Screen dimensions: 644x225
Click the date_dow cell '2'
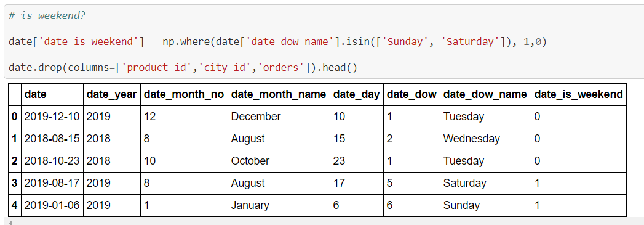coord(411,139)
